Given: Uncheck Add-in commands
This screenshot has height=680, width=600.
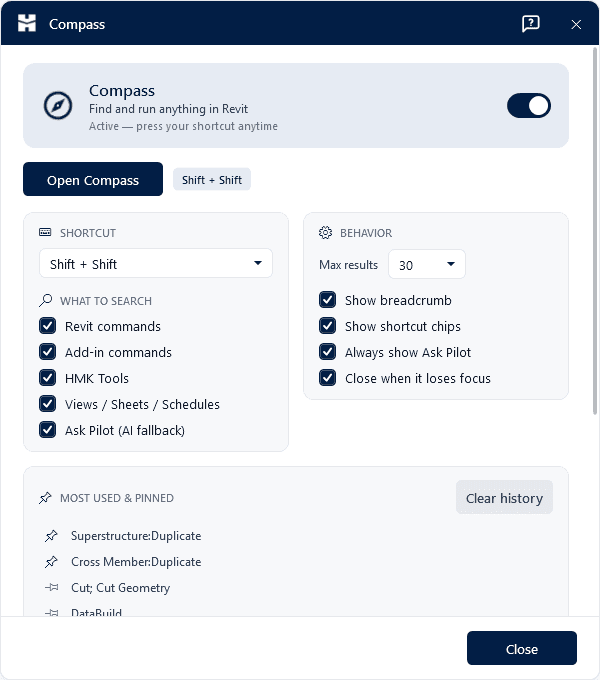Looking at the screenshot, I should point(48,352).
